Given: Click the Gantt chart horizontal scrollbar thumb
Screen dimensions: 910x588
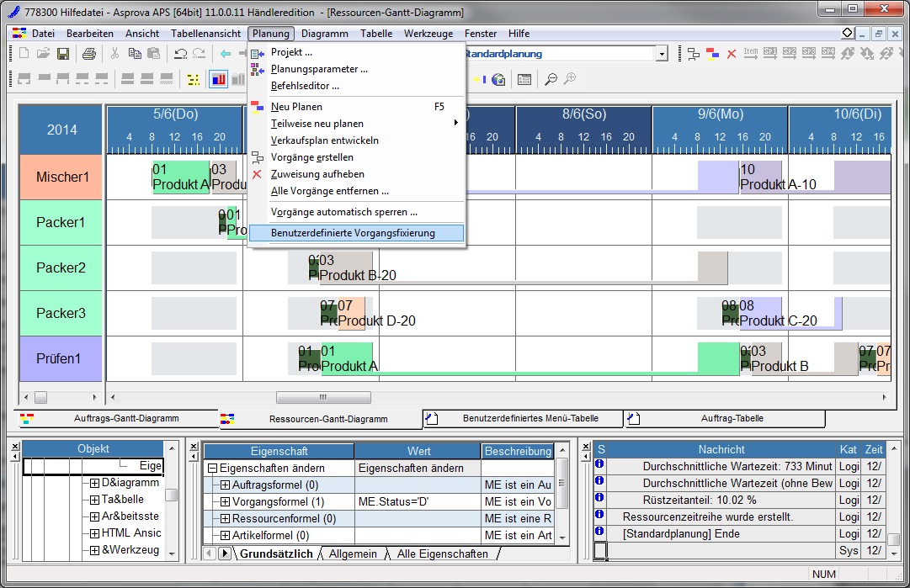Looking at the screenshot, I should (322, 397).
